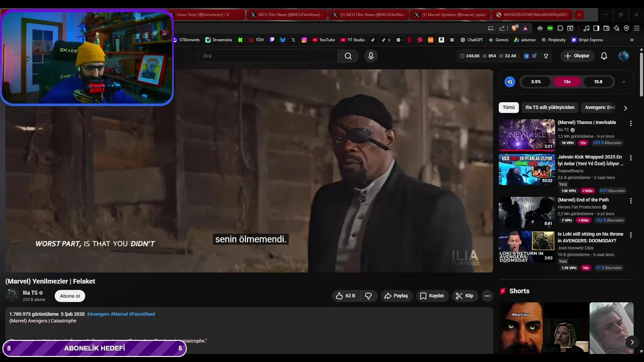
Task: Toggle browser sidebar panel icon
Action: [596, 28]
